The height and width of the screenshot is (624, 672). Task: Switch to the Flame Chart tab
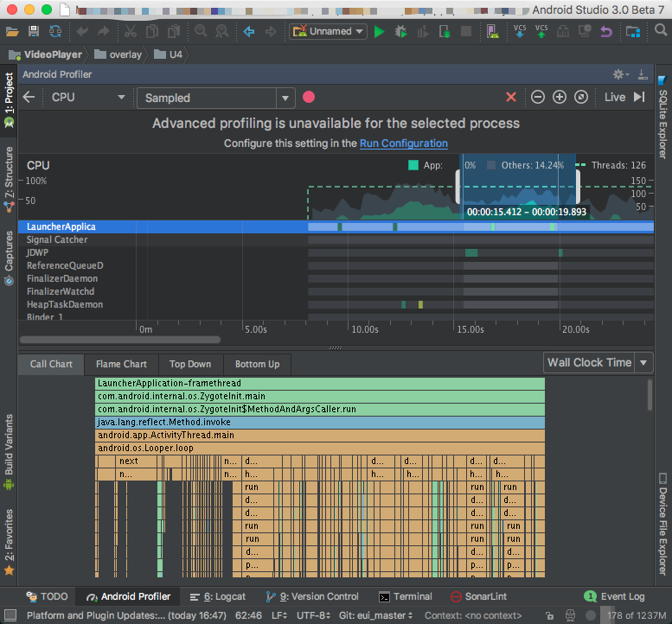point(121,364)
